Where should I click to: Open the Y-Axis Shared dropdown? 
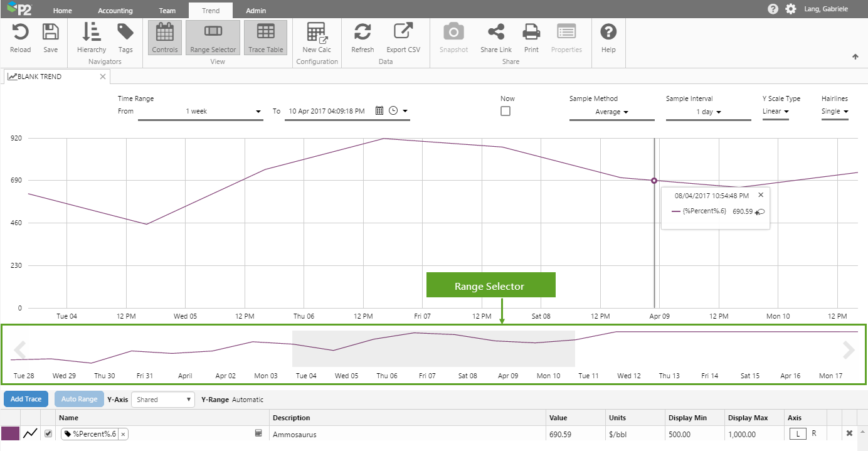pos(163,400)
